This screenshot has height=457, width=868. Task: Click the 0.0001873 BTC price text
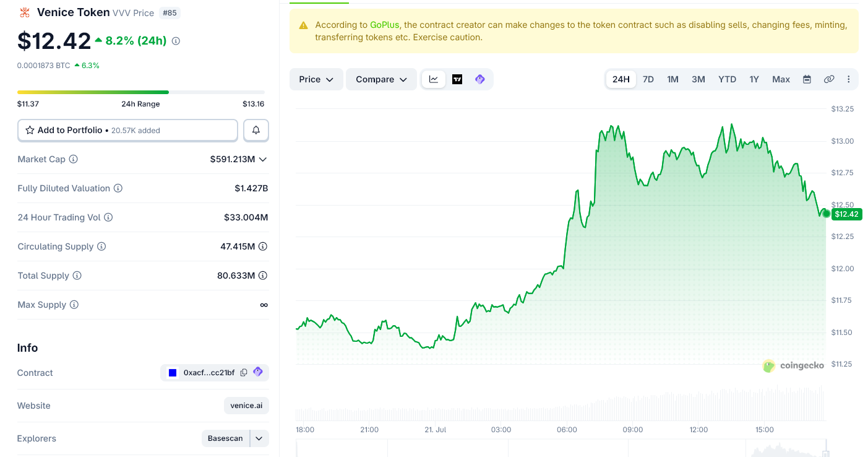[43, 65]
